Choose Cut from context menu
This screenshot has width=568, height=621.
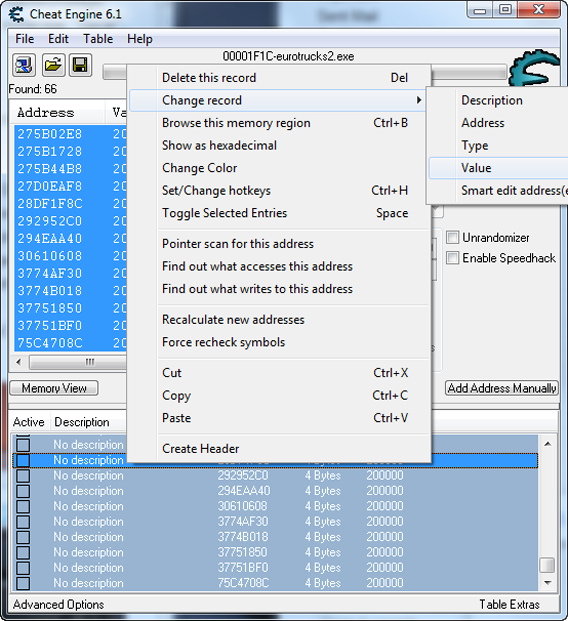coord(279,373)
